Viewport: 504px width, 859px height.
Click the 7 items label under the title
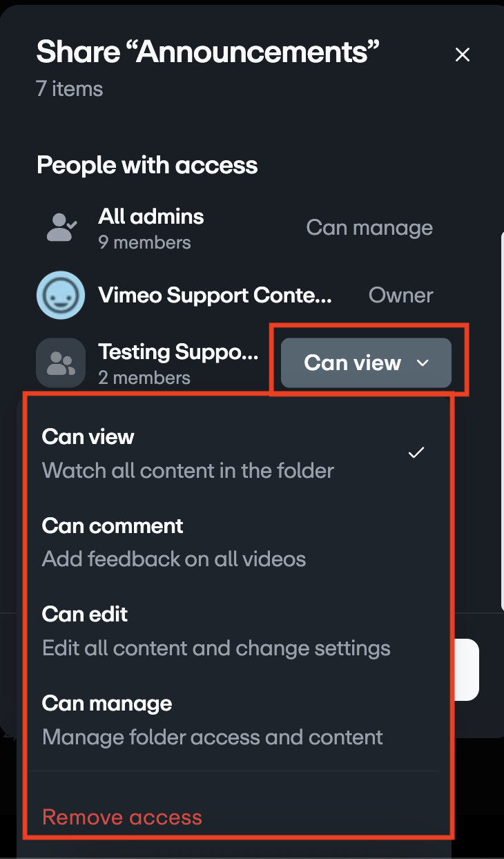tap(69, 88)
